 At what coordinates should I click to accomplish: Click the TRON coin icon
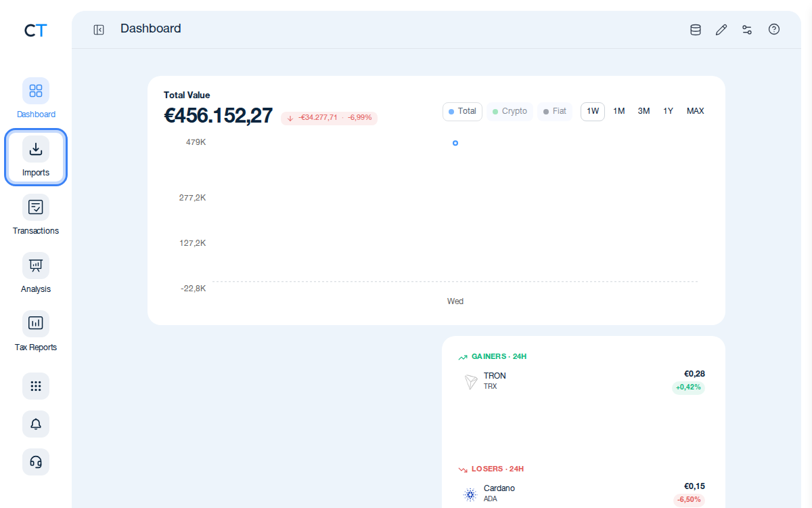[471, 382]
